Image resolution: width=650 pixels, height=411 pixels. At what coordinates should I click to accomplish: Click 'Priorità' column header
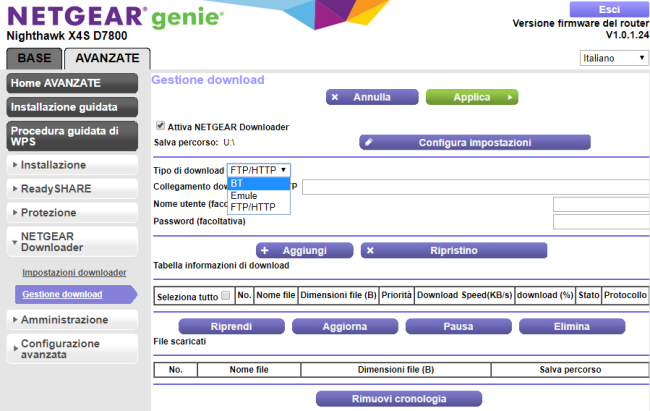click(396, 295)
